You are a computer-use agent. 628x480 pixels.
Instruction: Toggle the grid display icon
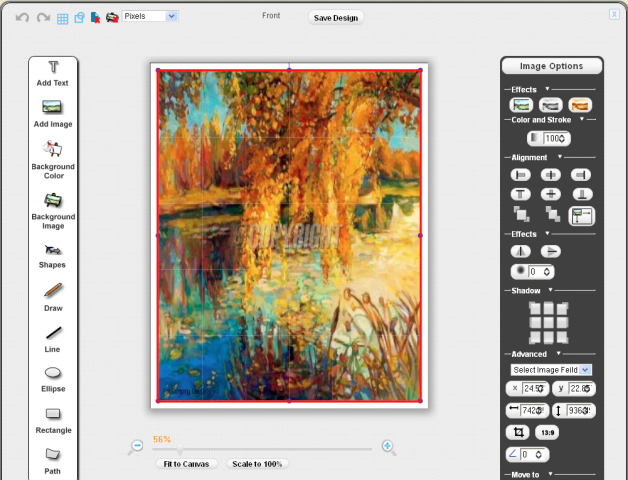coord(62,18)
